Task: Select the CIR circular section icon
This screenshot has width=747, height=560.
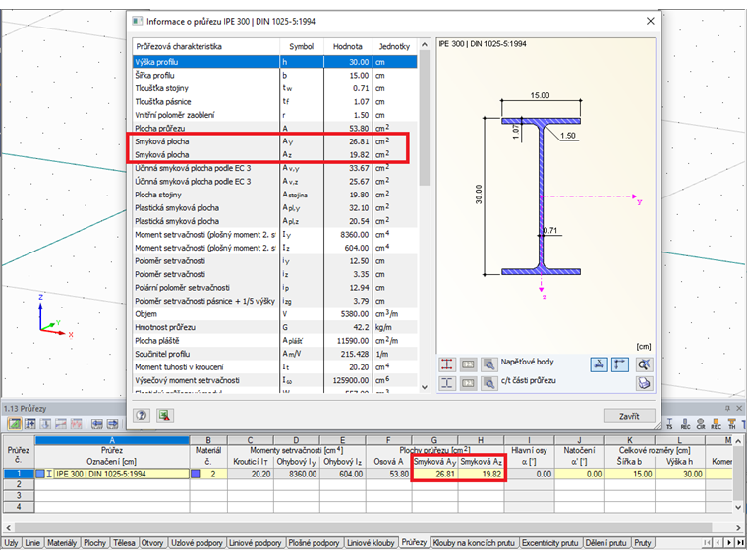Action: (700, 423)
